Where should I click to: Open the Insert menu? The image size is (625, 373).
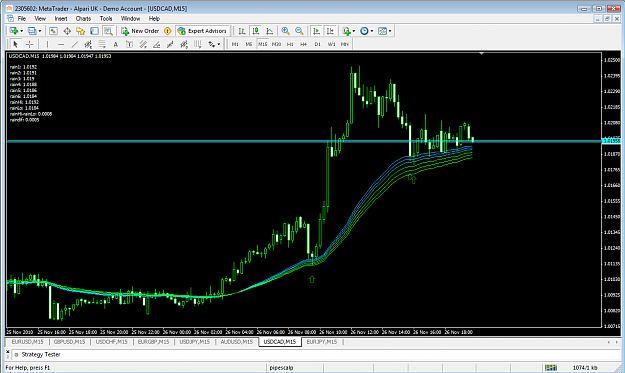click(61, 18)
